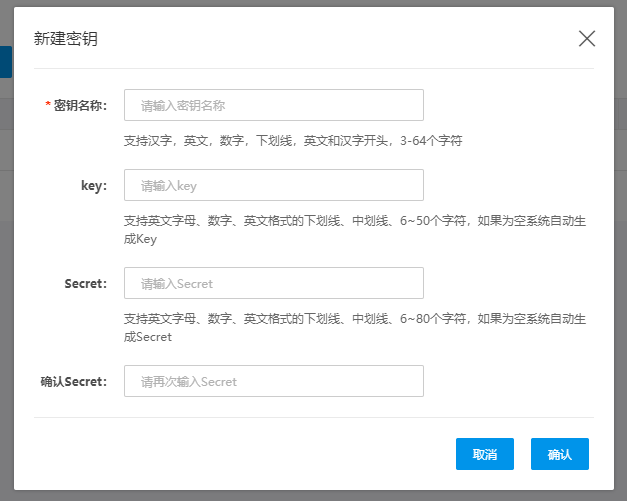The image size is (627, 501).
Task: Click the Secret: field label
Action: click(85, 283)
